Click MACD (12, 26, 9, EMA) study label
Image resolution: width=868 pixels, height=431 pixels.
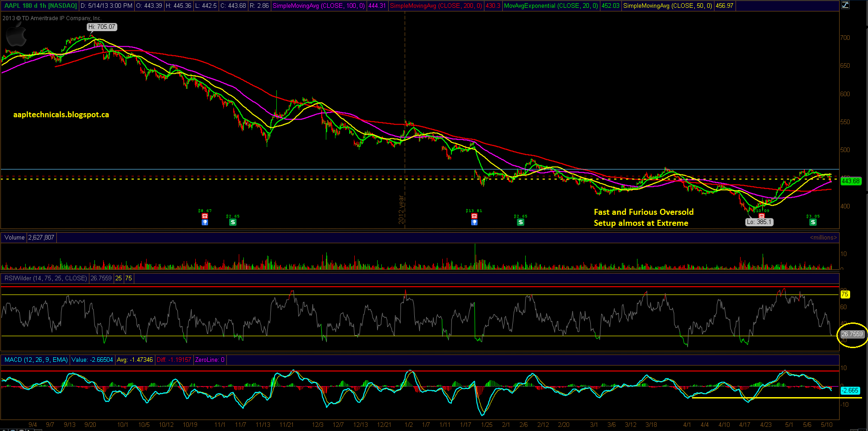(36, 360)
